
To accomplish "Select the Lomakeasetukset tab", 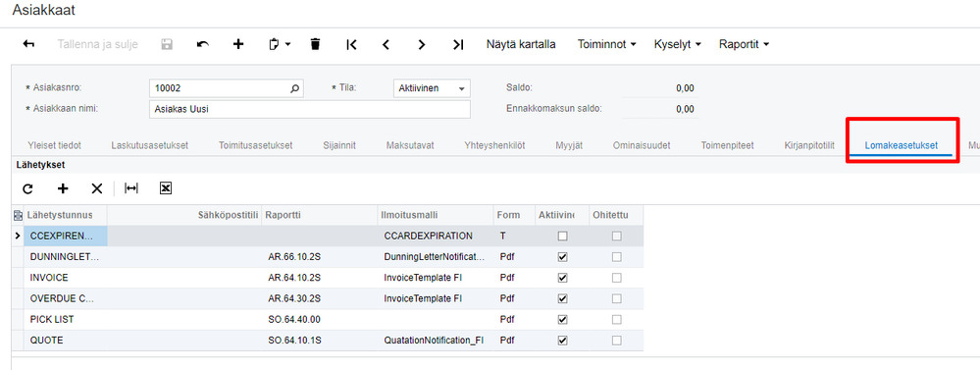I will pos(902,145).
